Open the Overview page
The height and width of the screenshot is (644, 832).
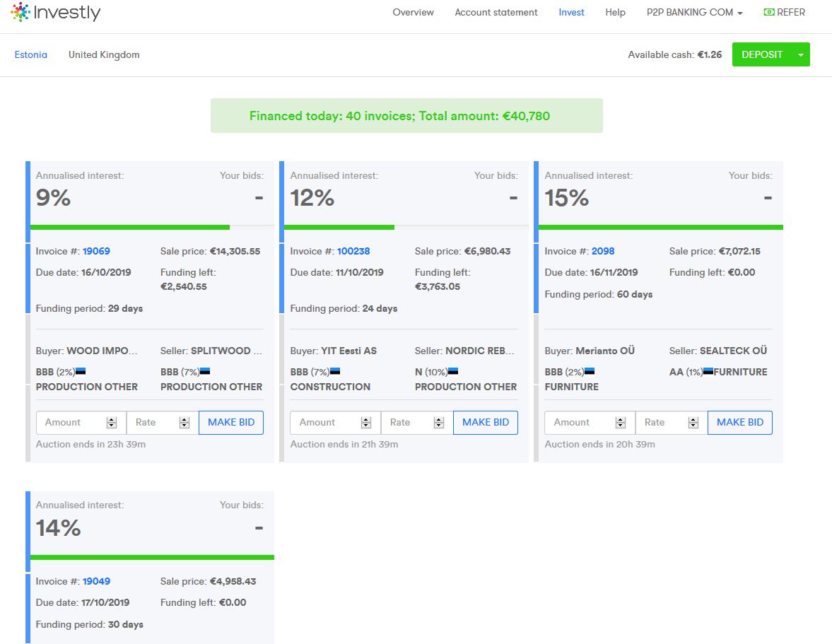point(414,12)
